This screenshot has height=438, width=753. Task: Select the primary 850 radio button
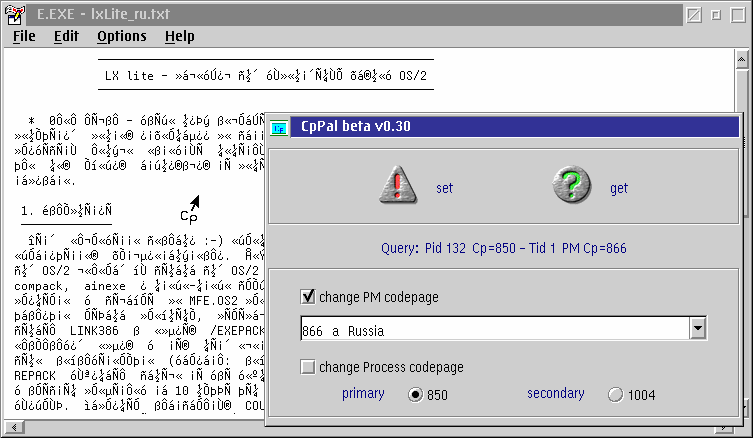pos(415,395)
